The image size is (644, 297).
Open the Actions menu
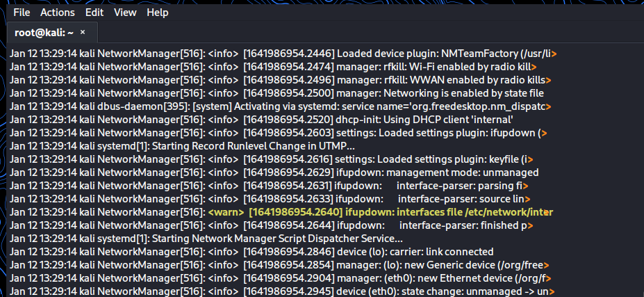58,13
